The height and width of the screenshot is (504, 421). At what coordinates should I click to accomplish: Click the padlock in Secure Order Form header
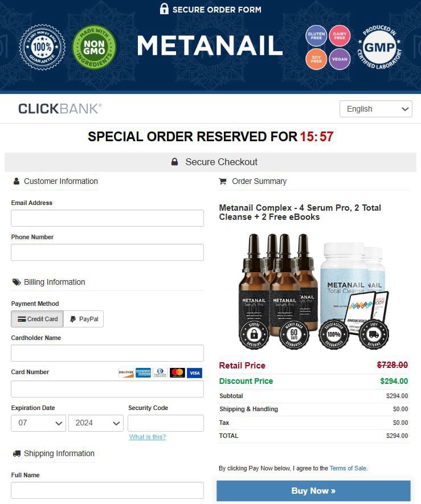point(164,10)
